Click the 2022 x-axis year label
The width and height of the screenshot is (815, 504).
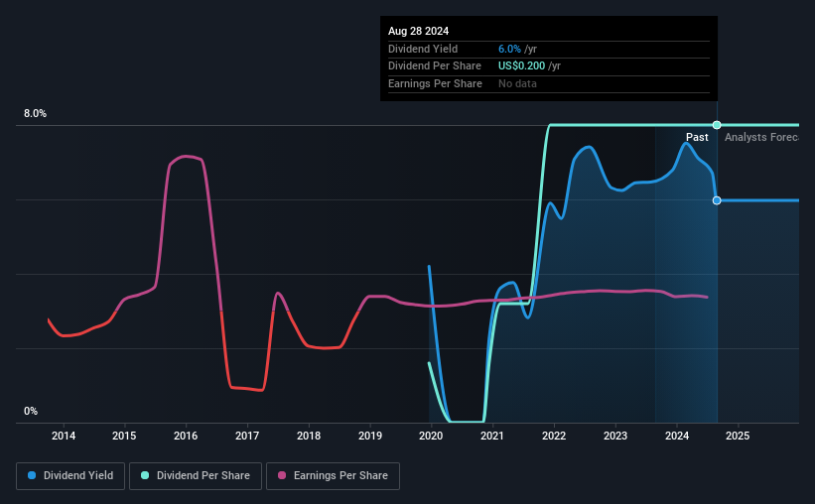(x=554, y=436)
